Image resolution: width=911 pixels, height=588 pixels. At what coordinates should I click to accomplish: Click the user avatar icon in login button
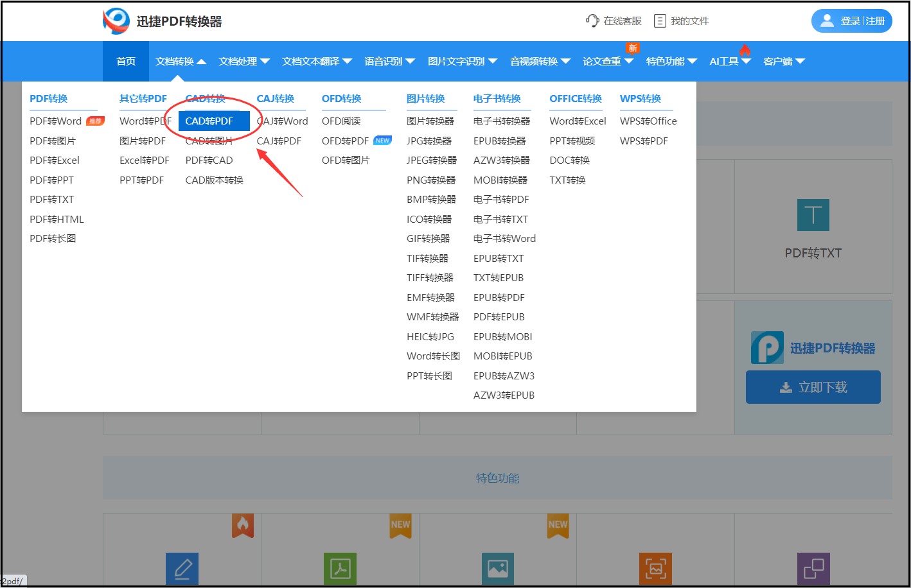[827, 21]
